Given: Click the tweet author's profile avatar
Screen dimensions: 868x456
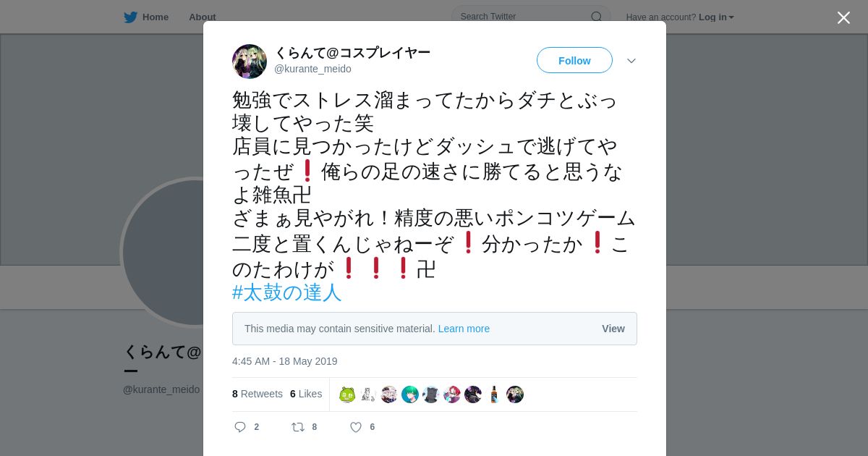Looking at the screenshot, I should pyautogui.click(x=250, y=62).
